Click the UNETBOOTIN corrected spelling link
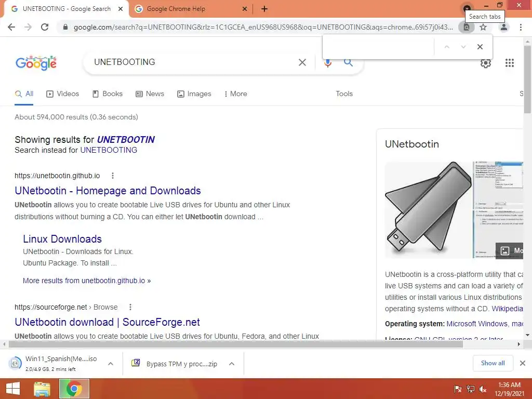532x399 pixels. pyautogui.click(x=126, y=140)
